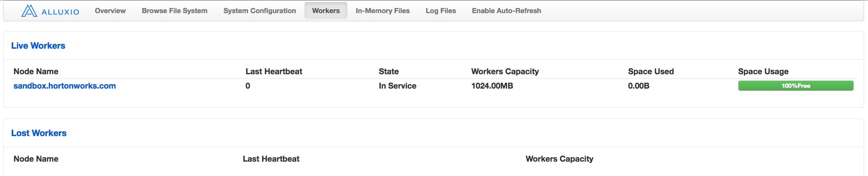
Task: Open the Overview page
Action: point(110,11)
